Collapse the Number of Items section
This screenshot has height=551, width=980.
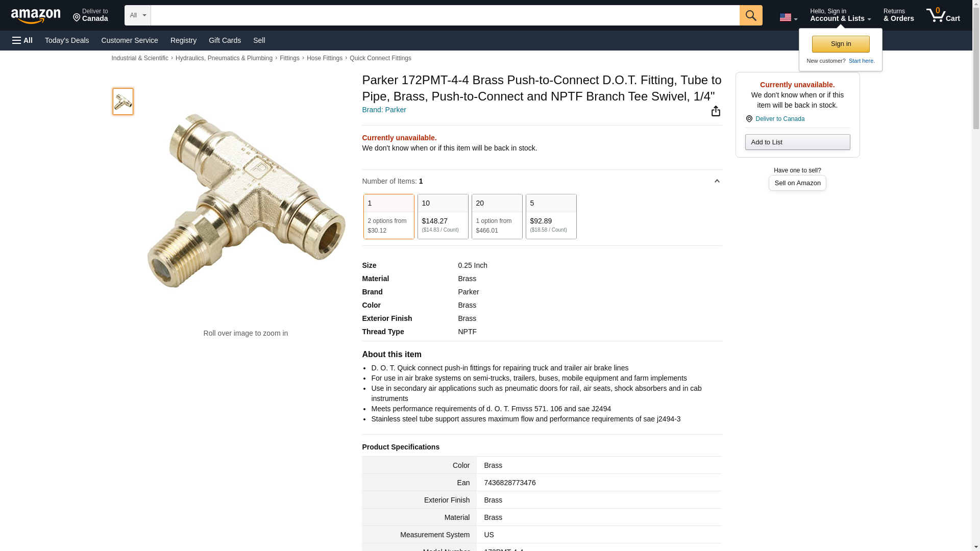point(717,181)
